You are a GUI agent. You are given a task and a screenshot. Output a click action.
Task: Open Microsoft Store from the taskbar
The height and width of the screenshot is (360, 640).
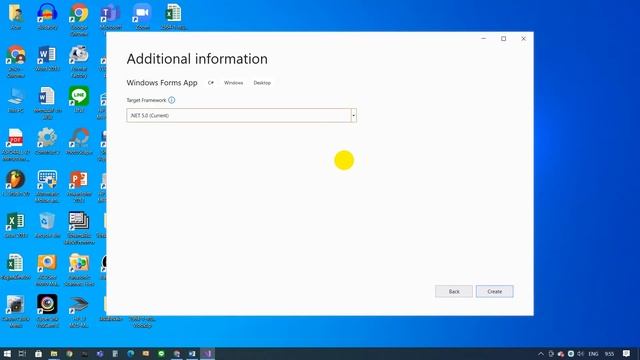click(x=38, y=354)
